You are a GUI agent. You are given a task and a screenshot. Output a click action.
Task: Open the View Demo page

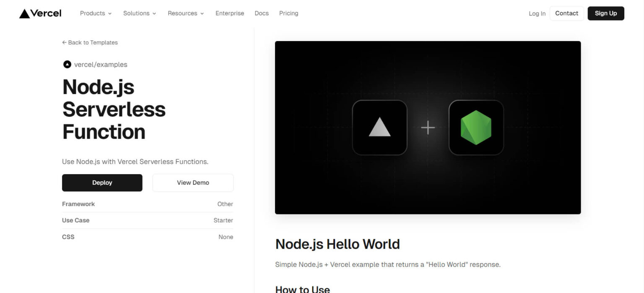pos(193,183)
